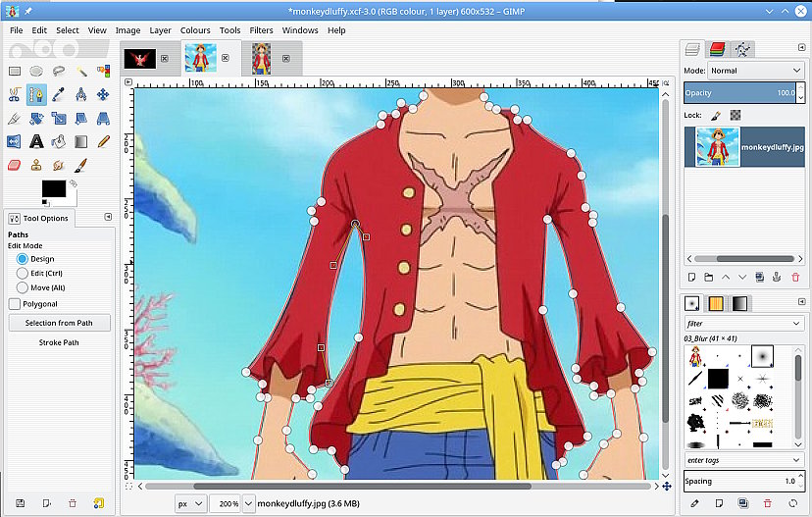Select the Paths tool in toolbox
This screenshot has height=517, width=812.
coord(36,95)
